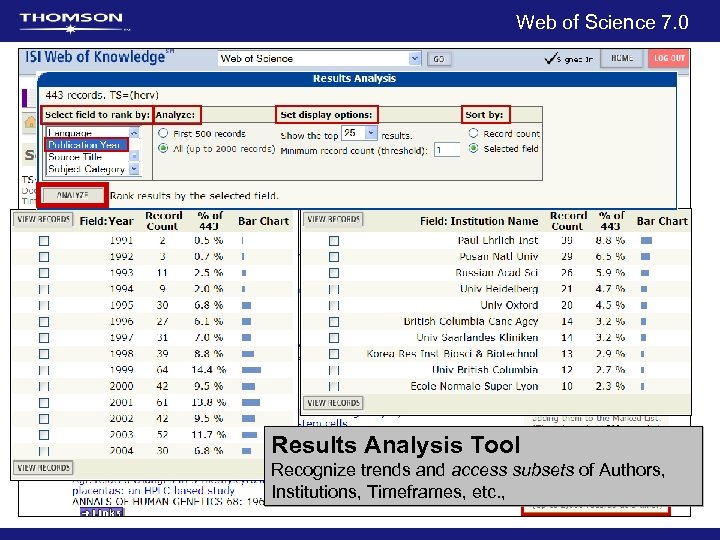This screenshot has height=540, width=720.
Task: Click the Univ British Columbia entry
Action: [485, 370]
